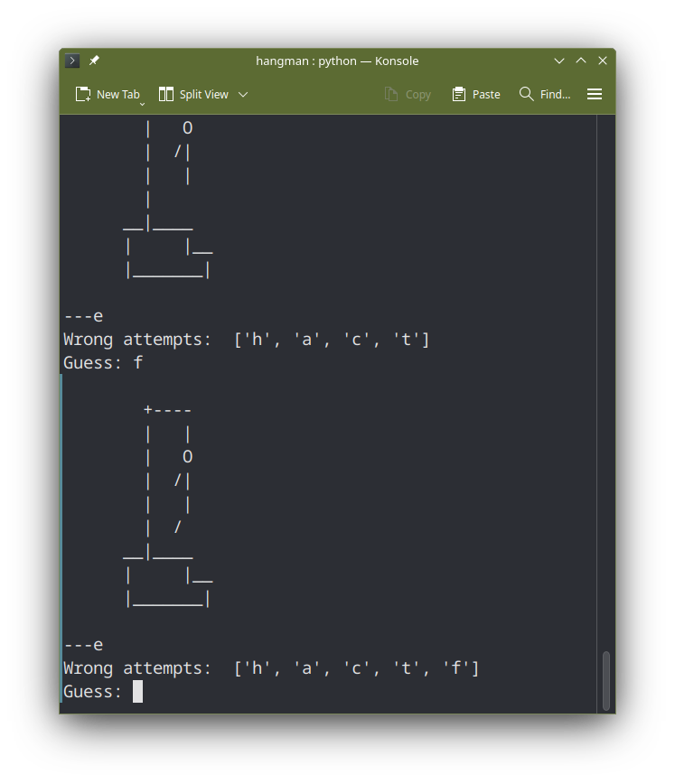Click the terminal scrollbar handle

coord(606,680)
